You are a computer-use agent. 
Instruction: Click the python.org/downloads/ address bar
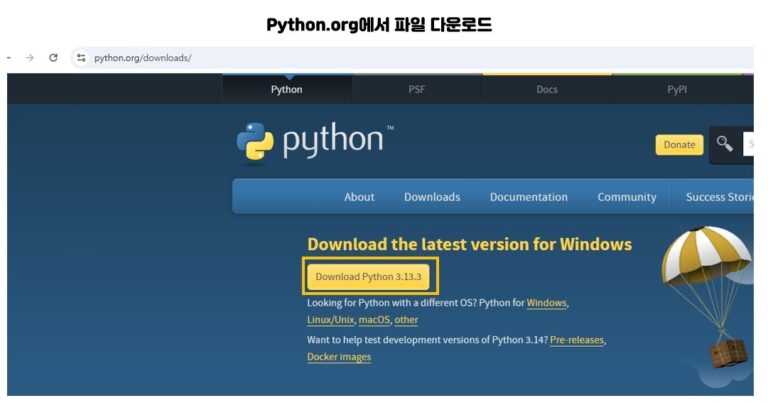click(x=411, y=58)
